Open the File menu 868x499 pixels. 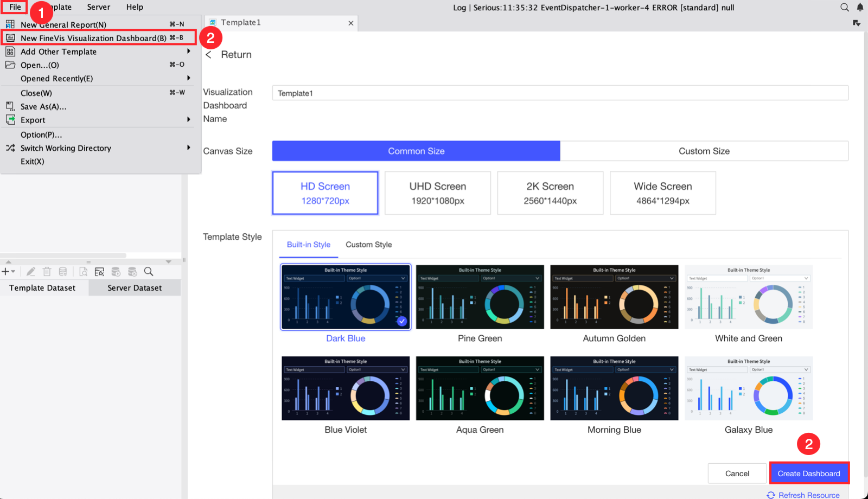[15, 7]
